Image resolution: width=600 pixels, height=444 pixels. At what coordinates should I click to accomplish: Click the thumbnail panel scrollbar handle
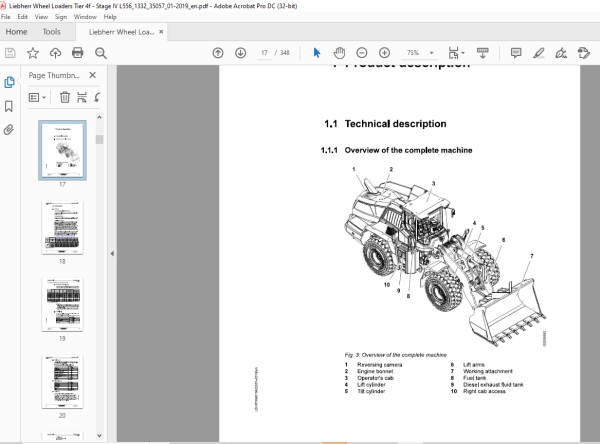click(99, 139)
